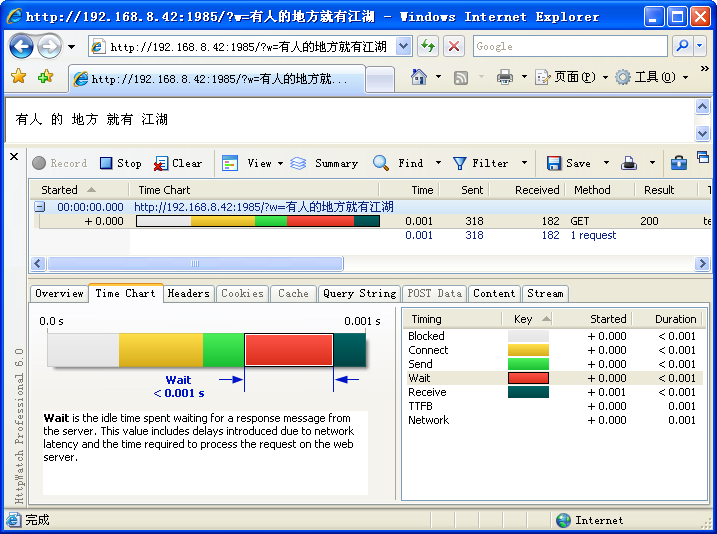Clear the HttpWatch log

coord(178,163)
